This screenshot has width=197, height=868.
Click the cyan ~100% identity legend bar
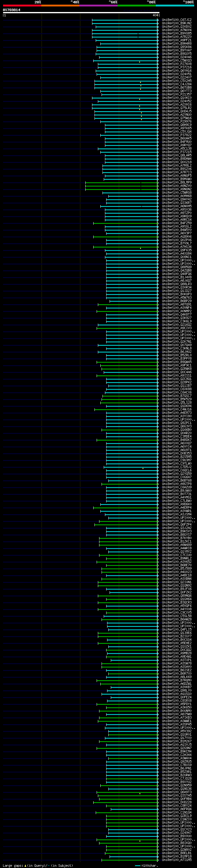175,6
